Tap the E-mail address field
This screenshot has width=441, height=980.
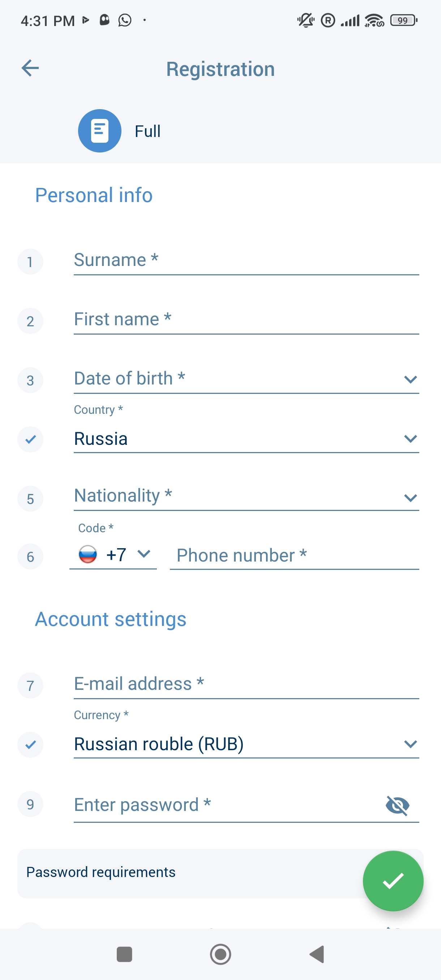pyautogui.click(x=246, y=684)
